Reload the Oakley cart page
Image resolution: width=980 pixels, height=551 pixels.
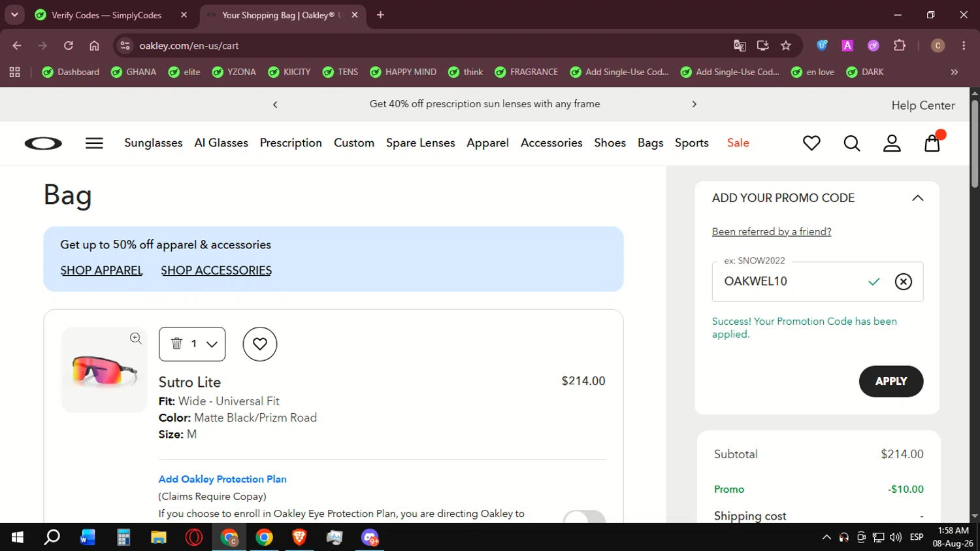pos(69,46)
